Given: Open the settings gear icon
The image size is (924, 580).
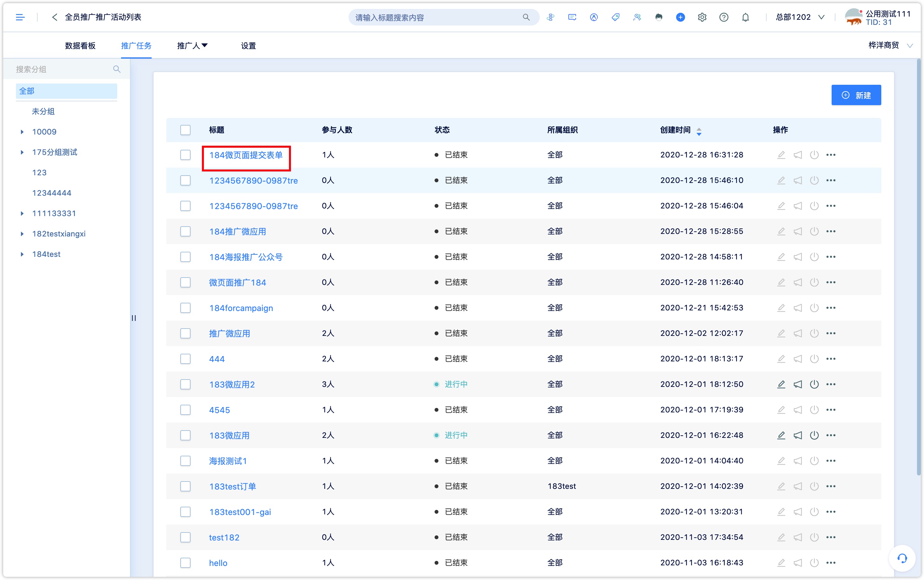Looking at the screenshot, I should click(x=702, y=17).
